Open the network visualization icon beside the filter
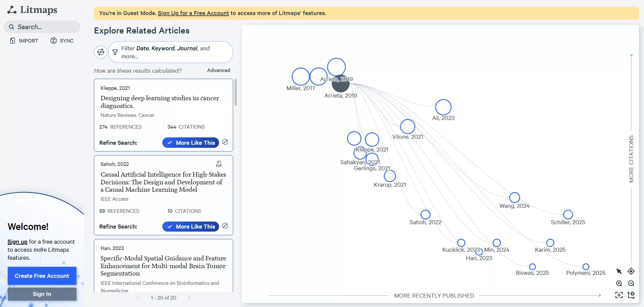Image resolution: width=644 pixels, height=307 pixels. click(101, 52)
